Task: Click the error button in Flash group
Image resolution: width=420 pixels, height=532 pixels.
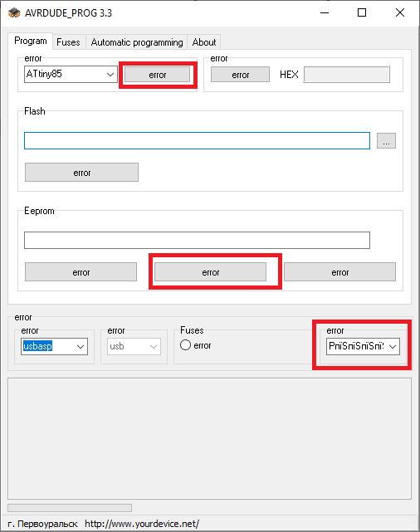Action: pos(82,173)
